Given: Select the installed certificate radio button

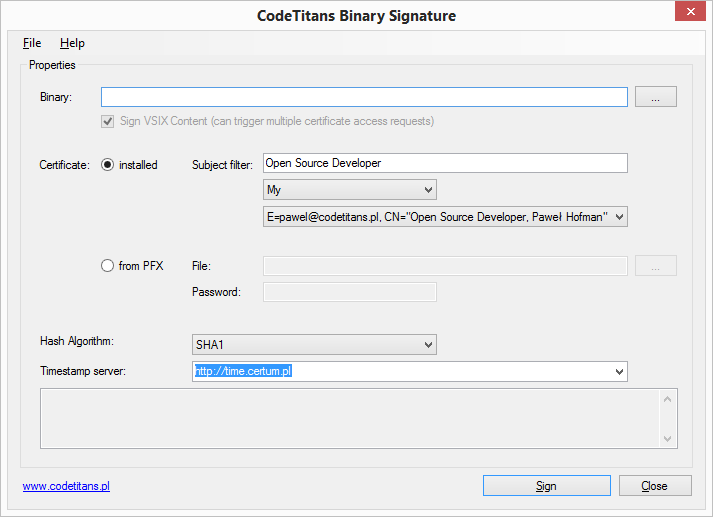Looking at the screenshot, I should (107, 165).
